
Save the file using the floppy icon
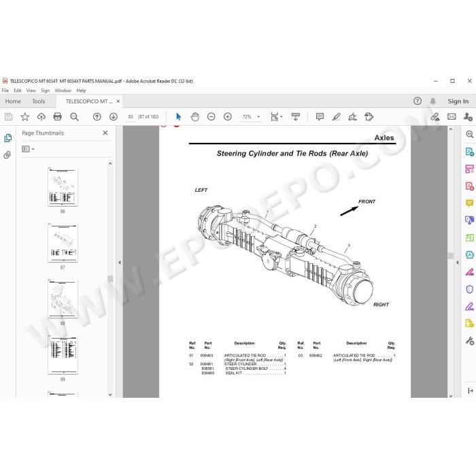[x=8, y=116]
